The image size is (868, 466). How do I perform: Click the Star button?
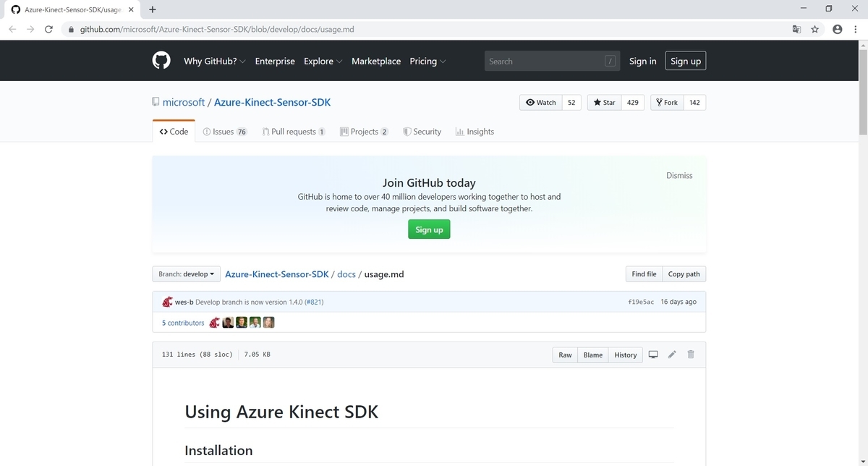click(604, 103)
